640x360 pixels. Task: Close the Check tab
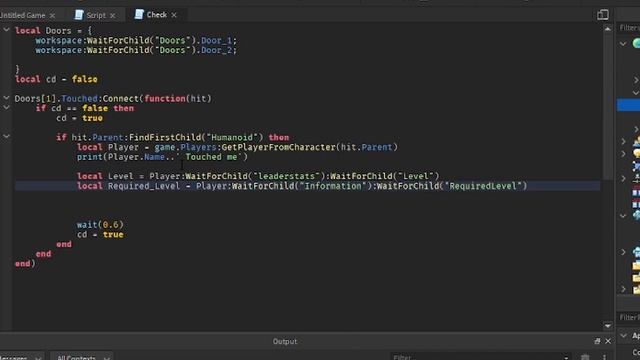click(x=174, y=15)
